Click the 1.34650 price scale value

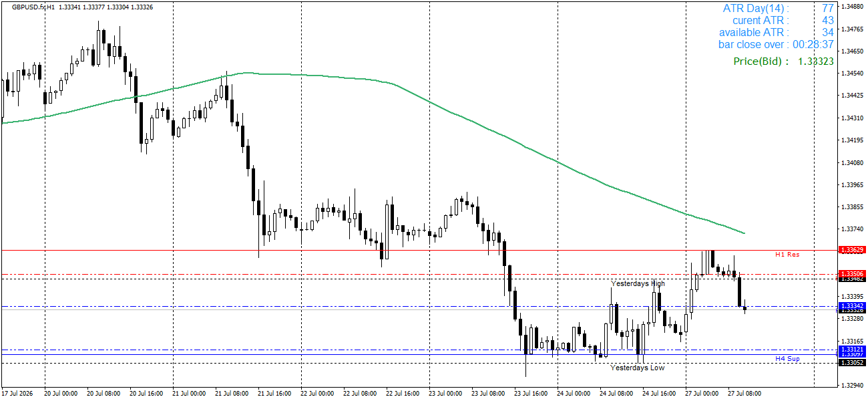(x=853, y=51)
